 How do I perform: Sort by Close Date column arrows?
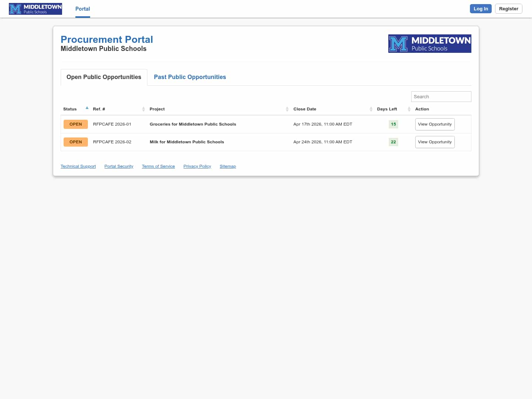[371, 109]
